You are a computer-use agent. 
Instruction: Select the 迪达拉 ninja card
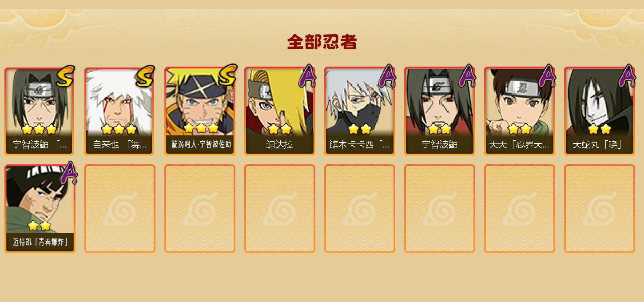click(280, 111)
